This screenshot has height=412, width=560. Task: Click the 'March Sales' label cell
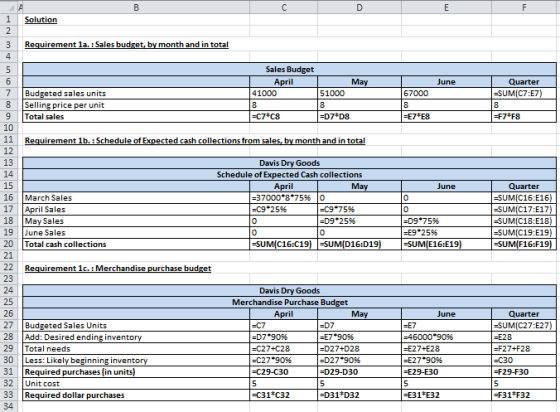pyautogui.click(x=136, y=198)
